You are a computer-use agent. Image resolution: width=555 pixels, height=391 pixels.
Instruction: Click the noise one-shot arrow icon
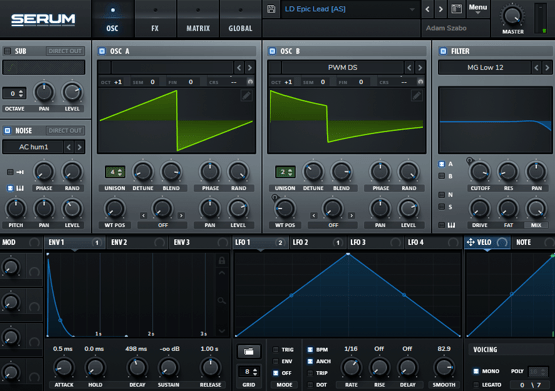click(x=20, y=172)
